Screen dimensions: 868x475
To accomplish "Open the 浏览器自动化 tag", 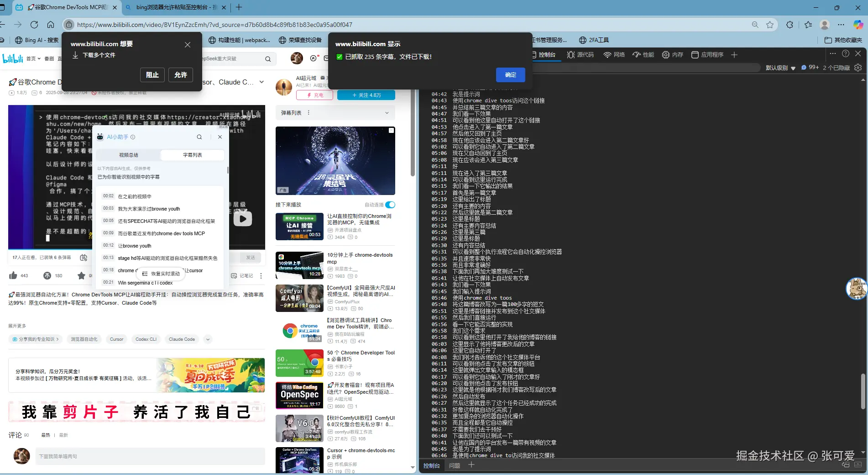I will [x=84, y=339].
